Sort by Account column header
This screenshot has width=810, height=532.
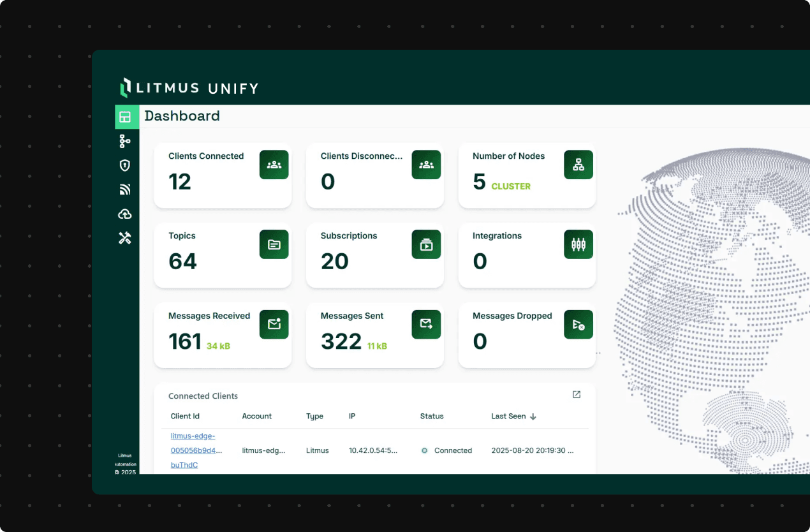pos(257,416)
